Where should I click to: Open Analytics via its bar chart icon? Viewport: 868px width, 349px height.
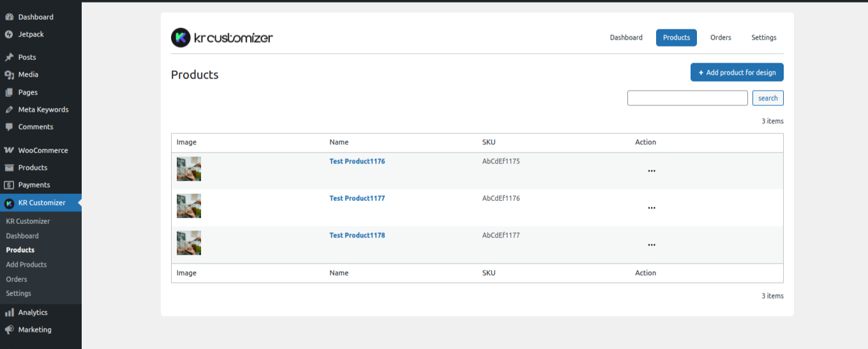click(x=9, y=313)
